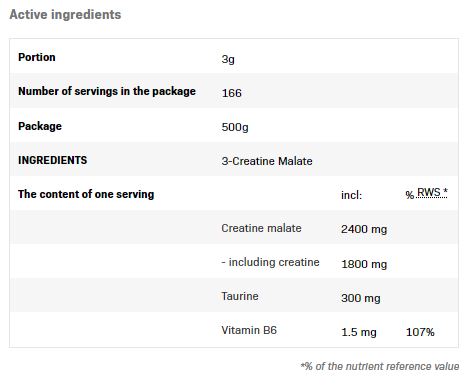Viewport: 469px width, 385px height.
Task: Click the 166 servings value
Action: (231, 93)
